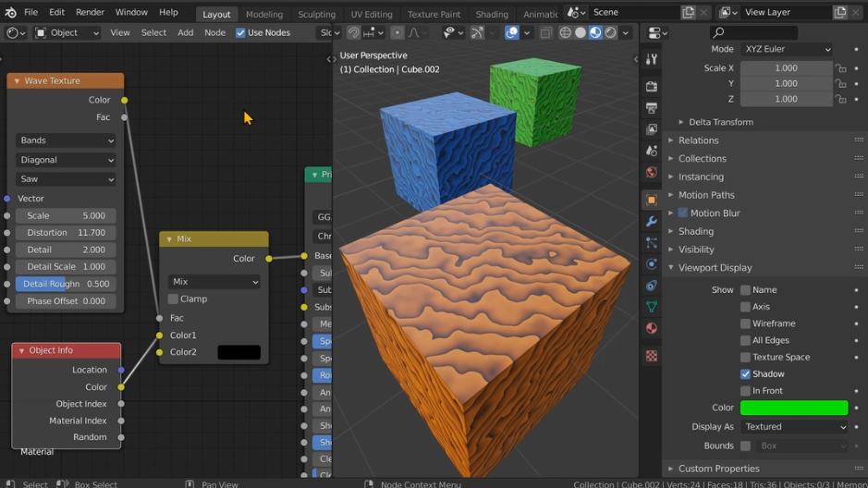This screenshot has width=868, height=488.
Task: Toggle proportional editing icon
Action: coord(397,32)
